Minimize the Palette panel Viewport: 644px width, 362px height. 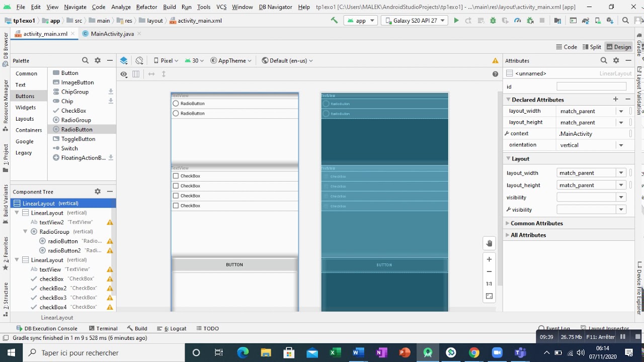coord(110,60)
